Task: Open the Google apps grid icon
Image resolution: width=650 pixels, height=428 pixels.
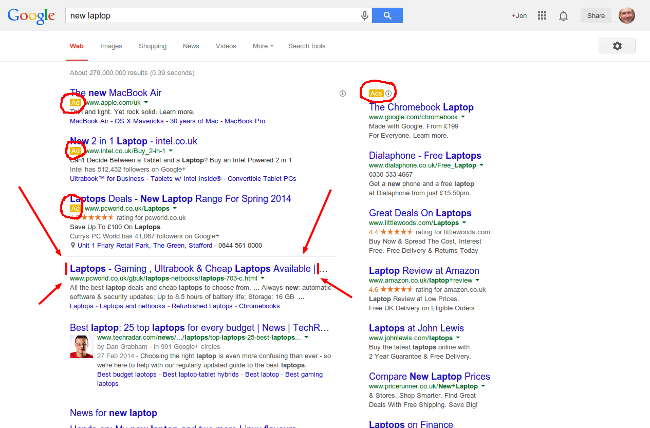Action: pyautogui.click(x=542, y=16)
